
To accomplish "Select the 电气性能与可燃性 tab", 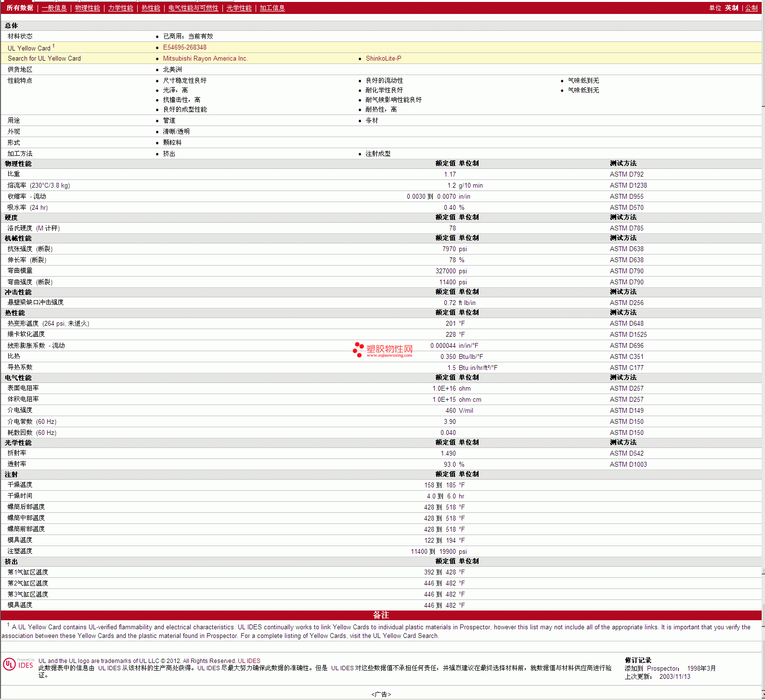I will tap(193, 8).
